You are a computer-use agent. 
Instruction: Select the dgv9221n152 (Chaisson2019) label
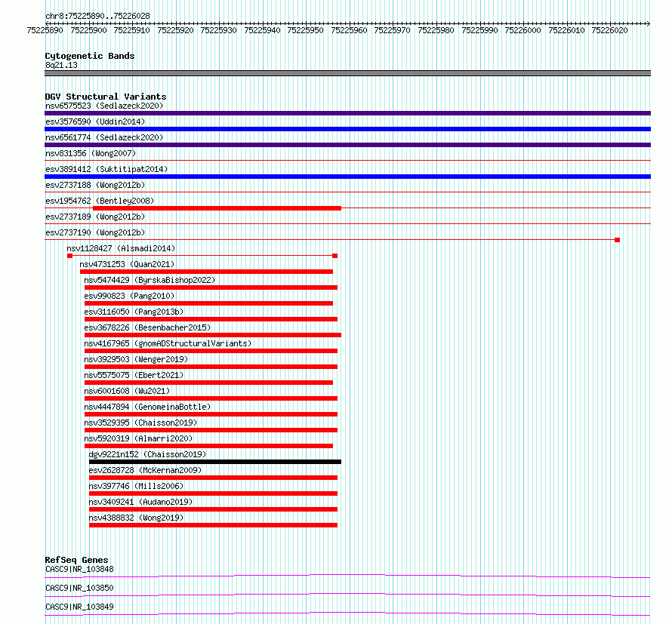coord(147,454)
